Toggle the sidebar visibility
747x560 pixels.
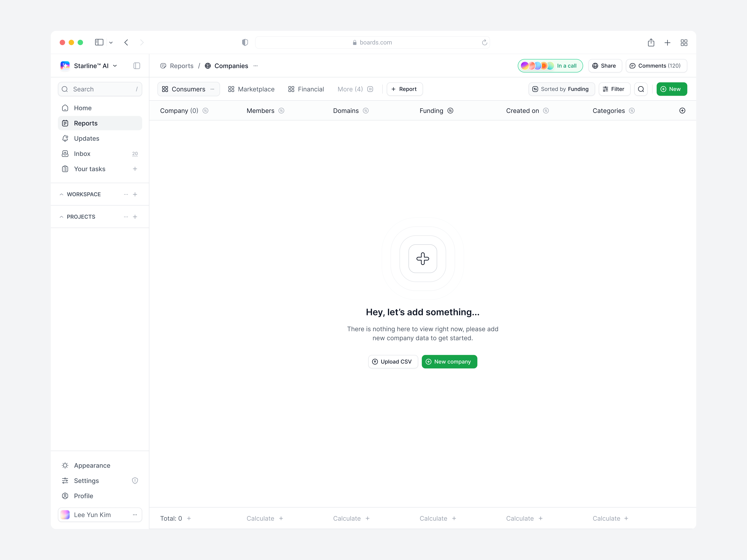[137, 65]
